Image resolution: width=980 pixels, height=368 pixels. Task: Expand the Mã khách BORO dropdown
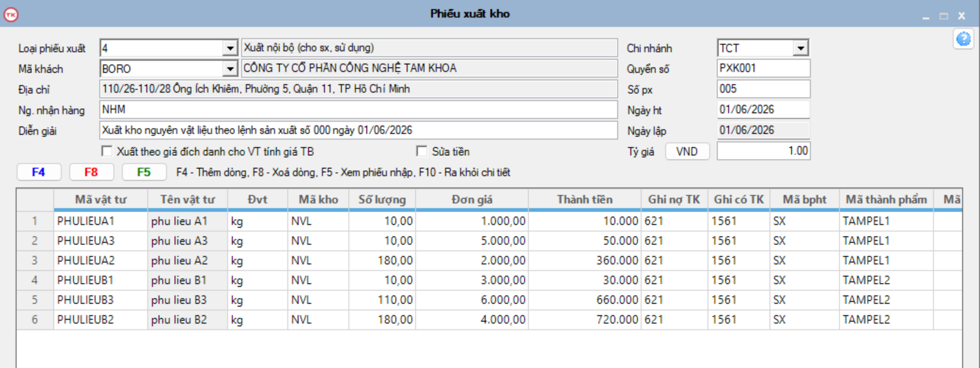pos(229,68)
